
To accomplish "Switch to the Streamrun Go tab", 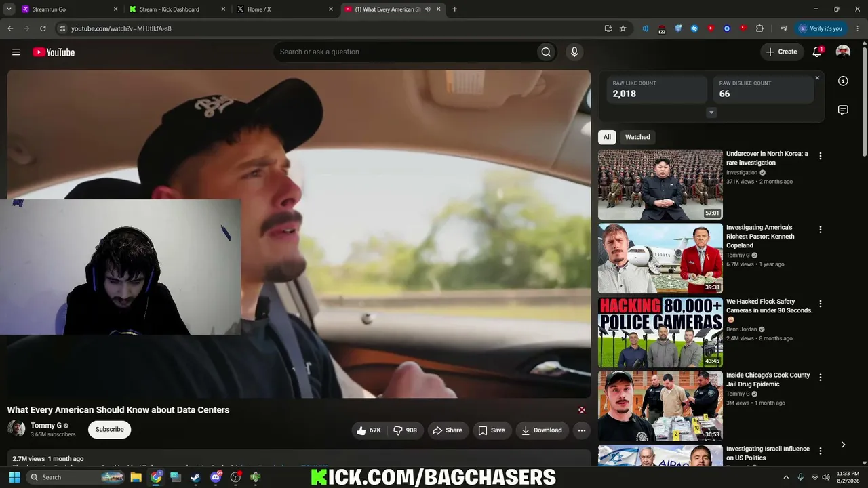I will (x=70, y=9).
